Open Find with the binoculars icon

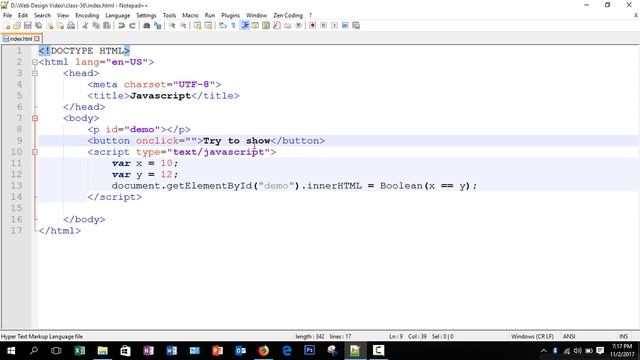pyautogui.click(x=147, y=26)
